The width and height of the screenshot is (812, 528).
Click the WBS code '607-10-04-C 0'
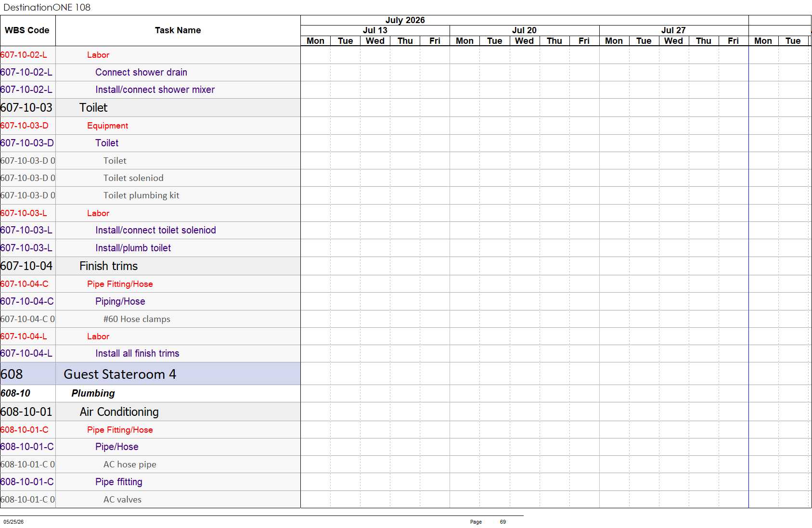pyautogui.click(x=27, y=319)
